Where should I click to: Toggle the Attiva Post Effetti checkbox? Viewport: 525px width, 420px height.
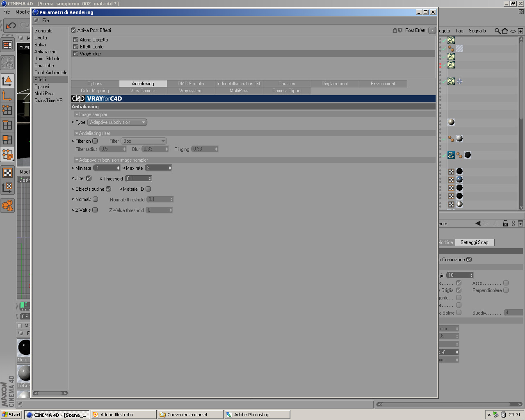point(74,30)
